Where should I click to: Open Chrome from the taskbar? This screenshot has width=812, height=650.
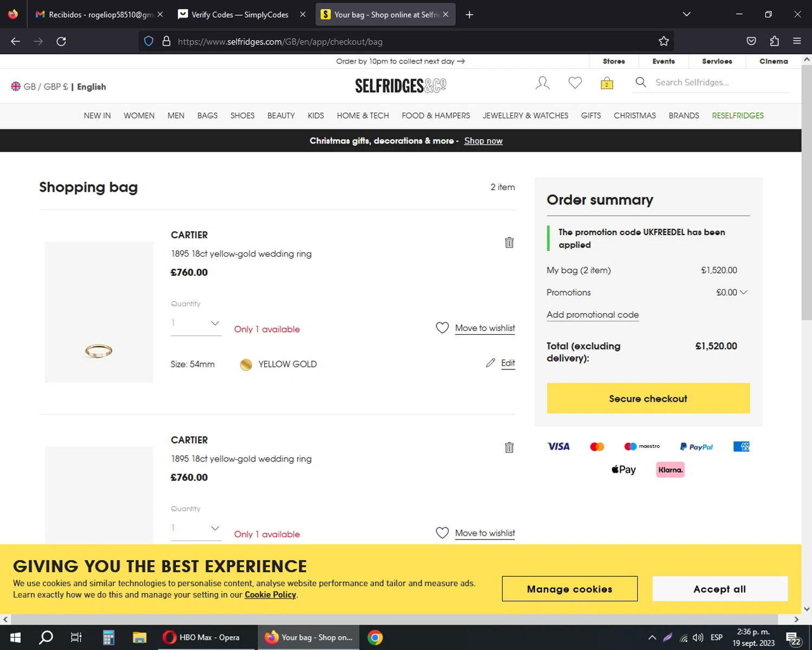click(375, 638)
